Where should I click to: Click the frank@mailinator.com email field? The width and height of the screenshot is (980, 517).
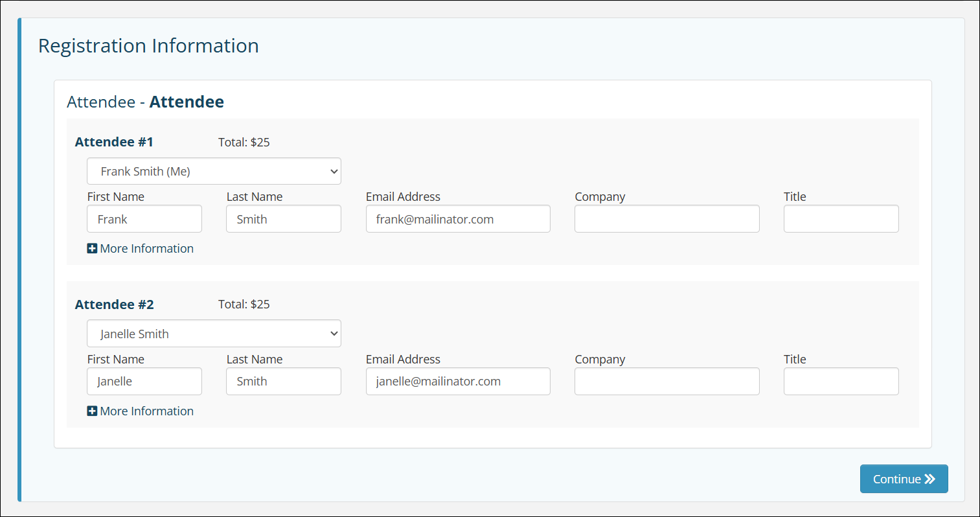(x=458, y=218)
